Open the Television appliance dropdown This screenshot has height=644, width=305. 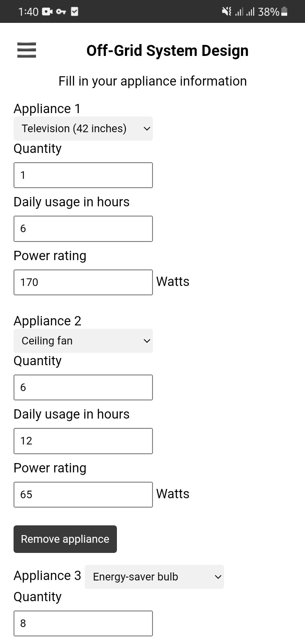pyautogui.click(x=83, y=128)
